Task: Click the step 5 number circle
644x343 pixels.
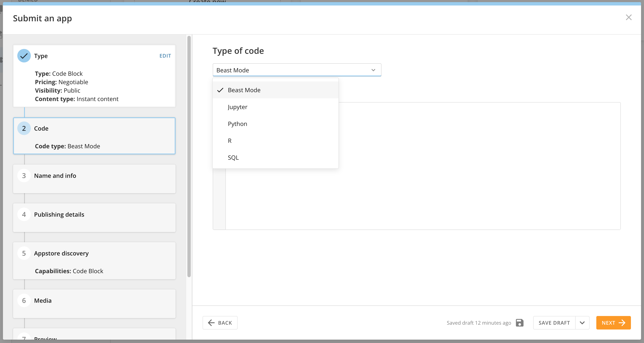Action: coord(24,253)
